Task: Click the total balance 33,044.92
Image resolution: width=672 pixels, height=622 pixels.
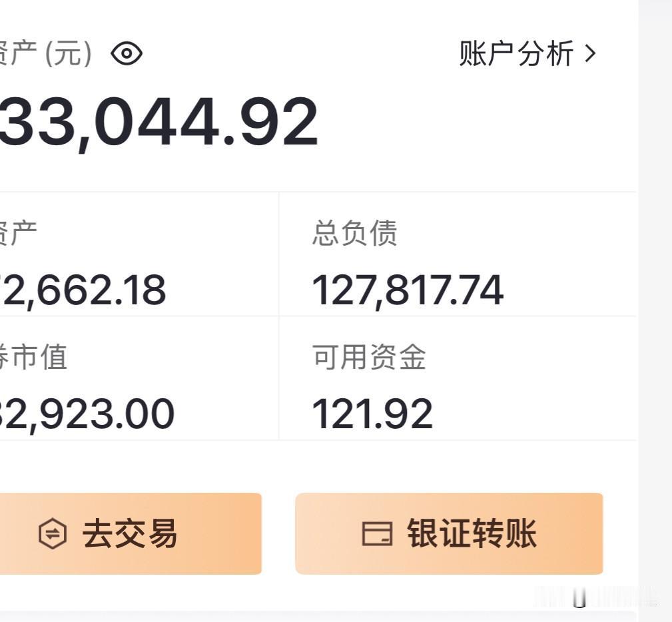Action: coord(160,120)
